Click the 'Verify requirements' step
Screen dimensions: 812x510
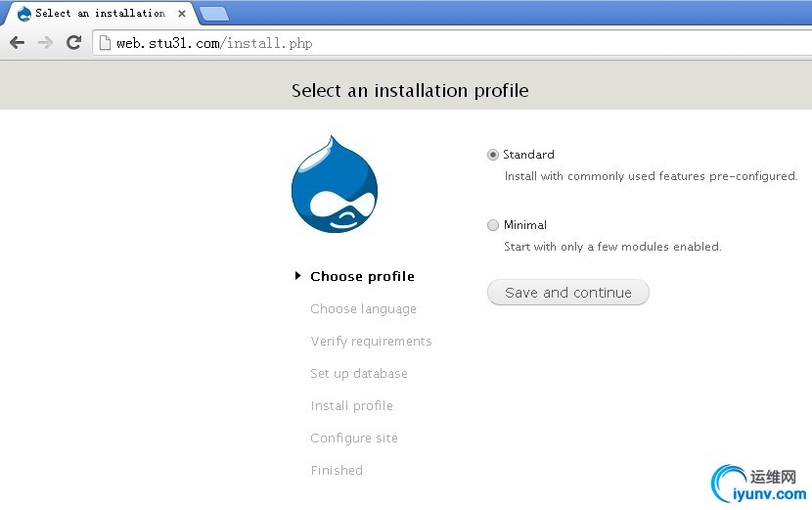(x=372, y=341)
